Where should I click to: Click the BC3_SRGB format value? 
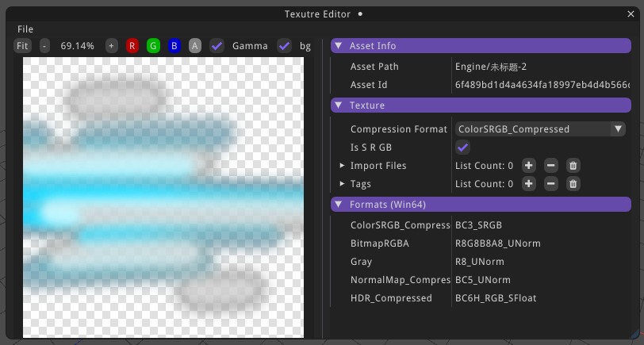click(478, 225)
